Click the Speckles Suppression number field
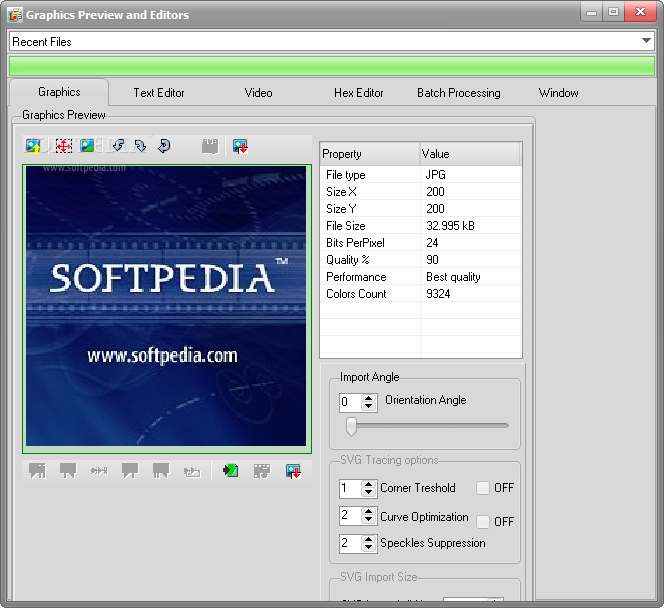 pyautogui.click(x=350, y=544)
